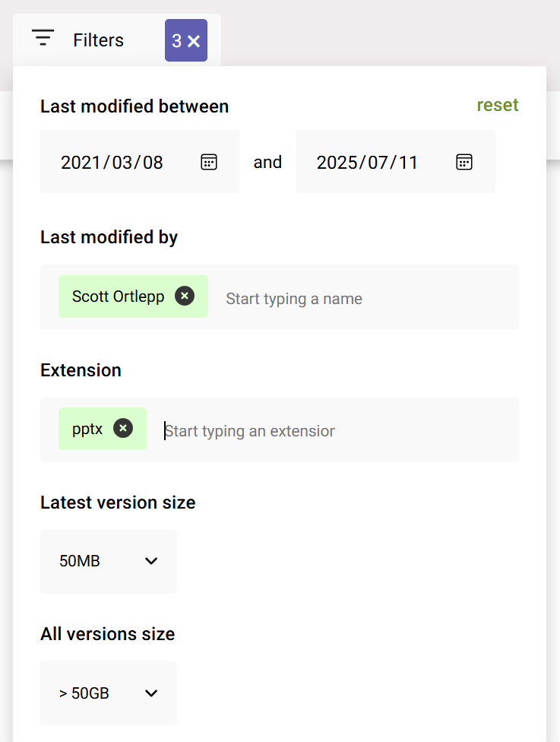Open the All versions size dropdown
The height and width of the screenshot is (742, 560).
(x=108, y=693)
